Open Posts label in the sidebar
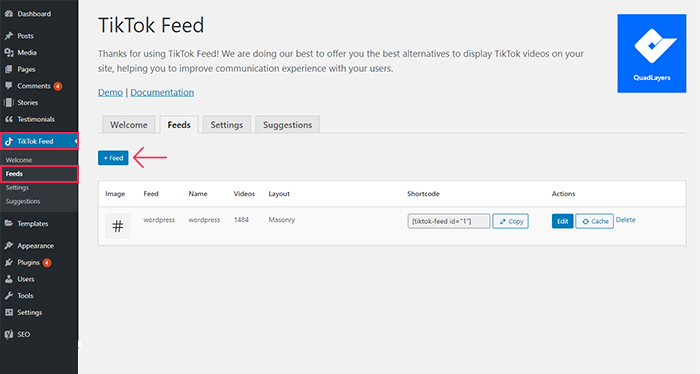The image size is (700, 374). click(25, 36)
